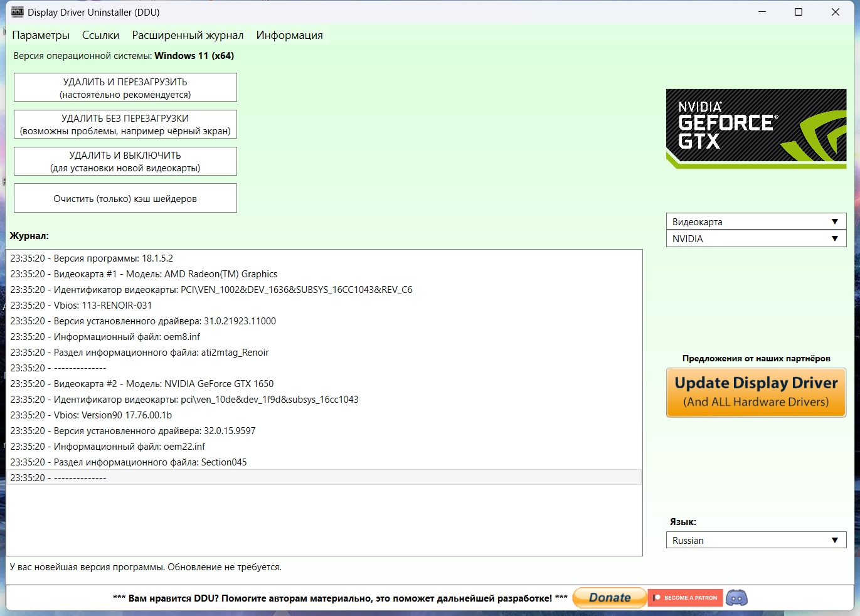
Task: Click УДАЛИТЬ БЕЗ ПЕРЕЗАГРУЗКИ button
Action: (125, 124)
